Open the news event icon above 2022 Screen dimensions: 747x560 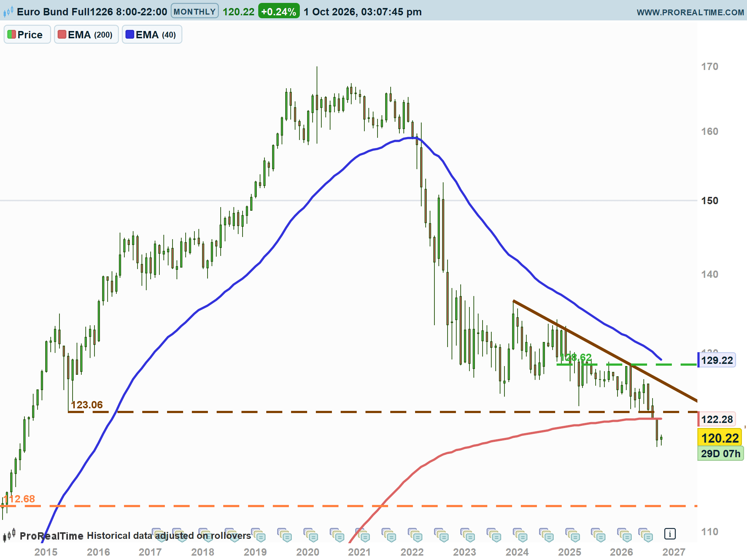(415, 534)
